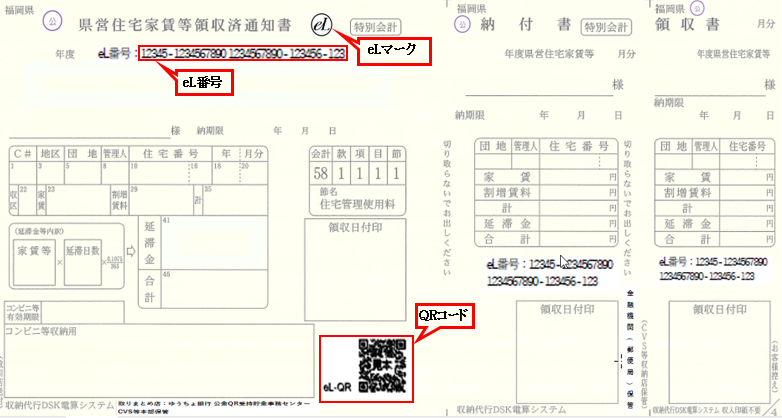Select the text 住宅管理使用料

tap(357, 204)
